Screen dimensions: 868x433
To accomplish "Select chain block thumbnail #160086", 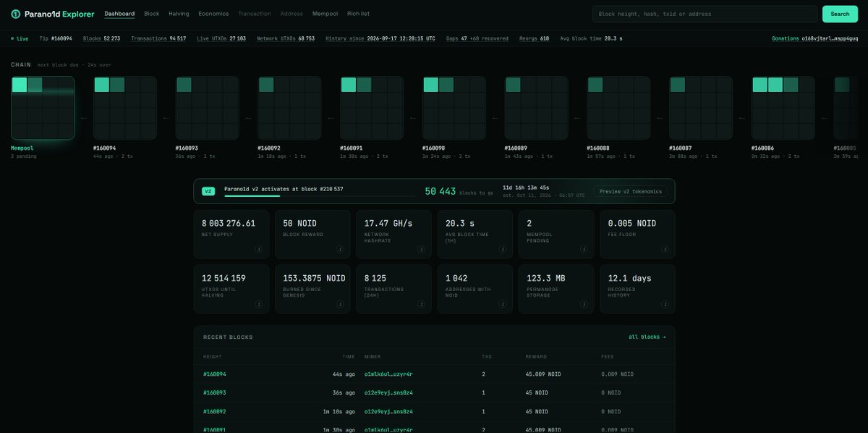I will (x=783, y=108).
